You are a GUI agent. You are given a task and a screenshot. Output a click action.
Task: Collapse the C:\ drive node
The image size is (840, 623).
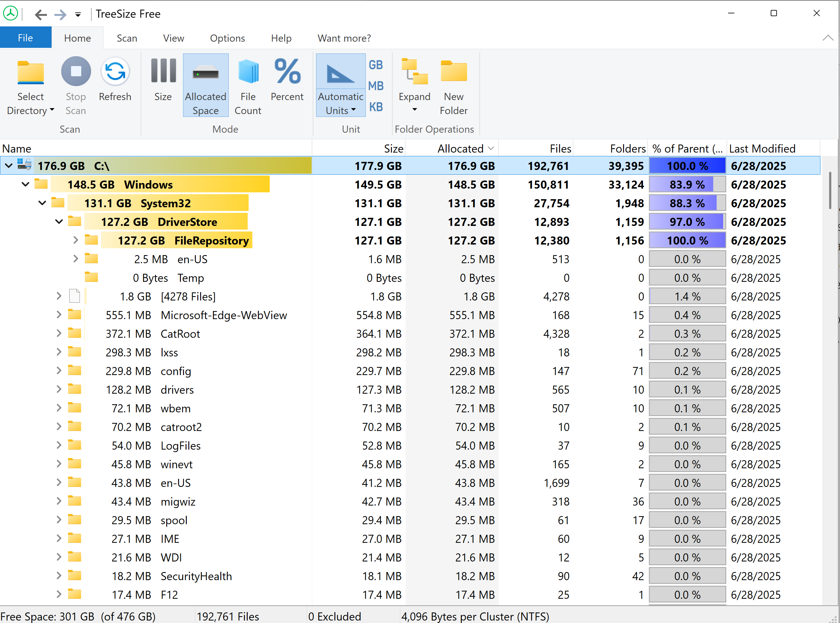click(9, 165)
